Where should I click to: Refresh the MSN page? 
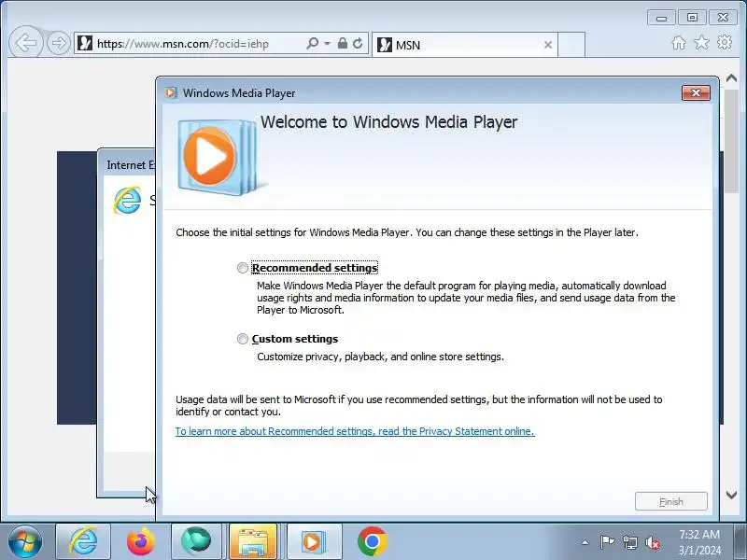[358, 43]
